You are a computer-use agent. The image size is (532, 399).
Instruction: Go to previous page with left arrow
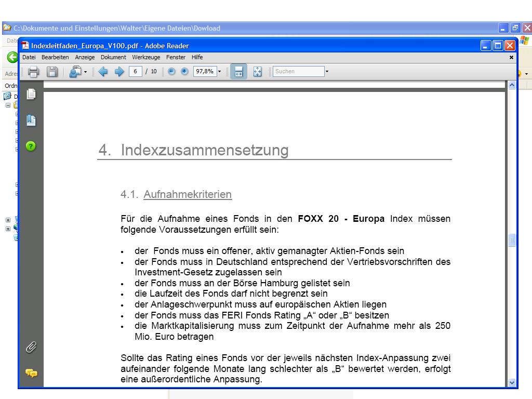103,72
